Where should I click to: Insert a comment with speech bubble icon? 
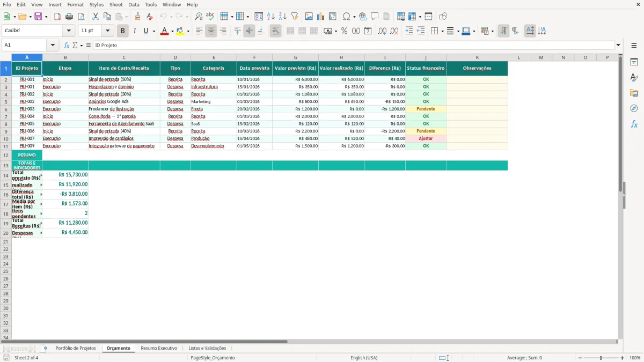pos(375,17)
